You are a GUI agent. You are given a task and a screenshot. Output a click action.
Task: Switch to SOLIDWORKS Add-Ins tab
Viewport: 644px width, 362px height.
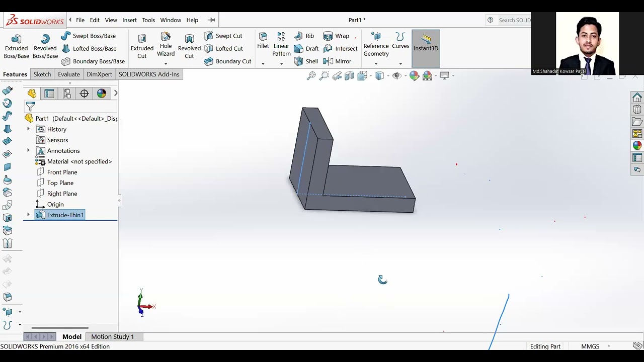[x=149, y=74]
